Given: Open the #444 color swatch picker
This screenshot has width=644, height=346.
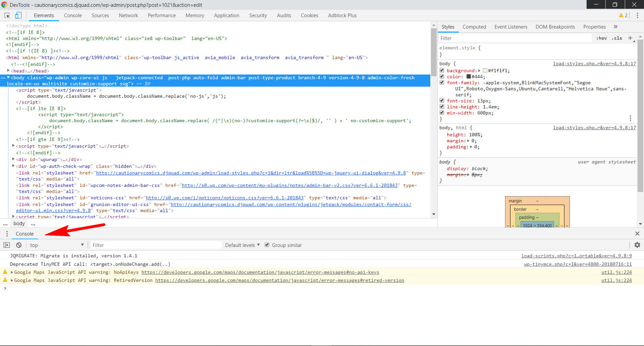Looking at the screenshot, I should click(469, 77).
